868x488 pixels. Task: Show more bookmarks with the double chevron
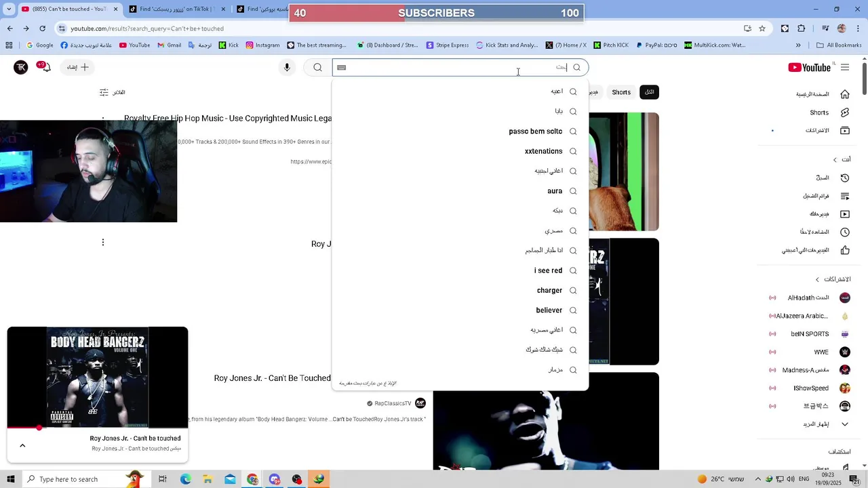point(798,45)
